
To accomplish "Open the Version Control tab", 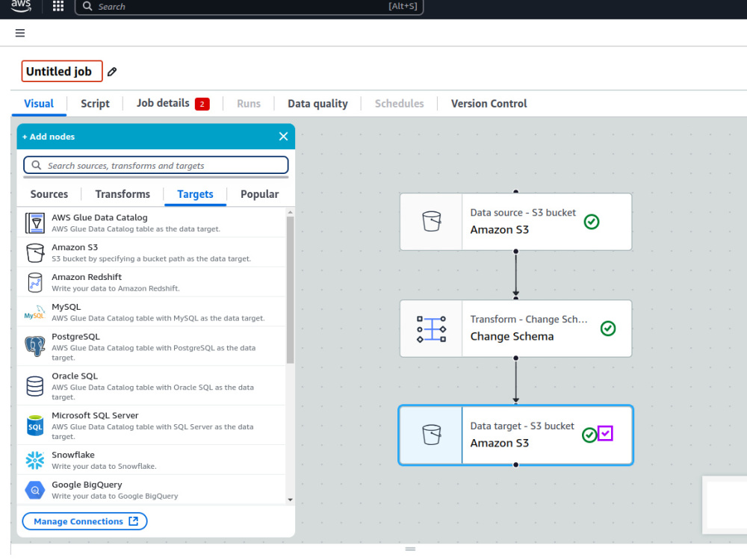I will (x=489, y=103).
